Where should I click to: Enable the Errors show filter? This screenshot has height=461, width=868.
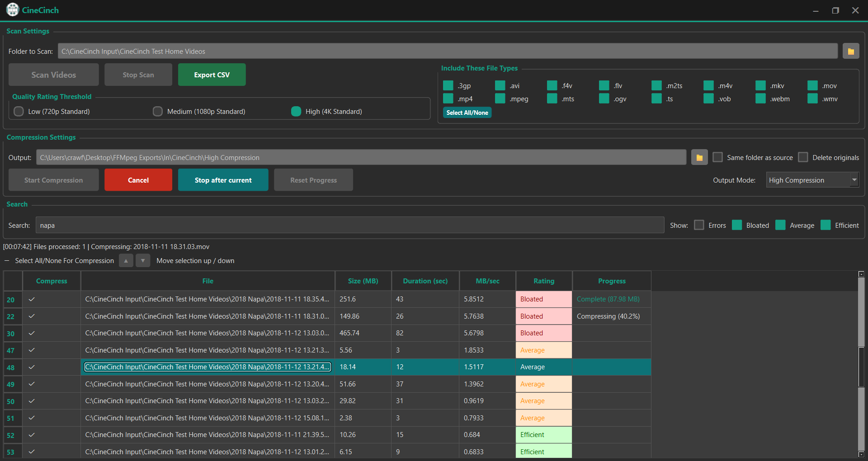tap(699, 225)
